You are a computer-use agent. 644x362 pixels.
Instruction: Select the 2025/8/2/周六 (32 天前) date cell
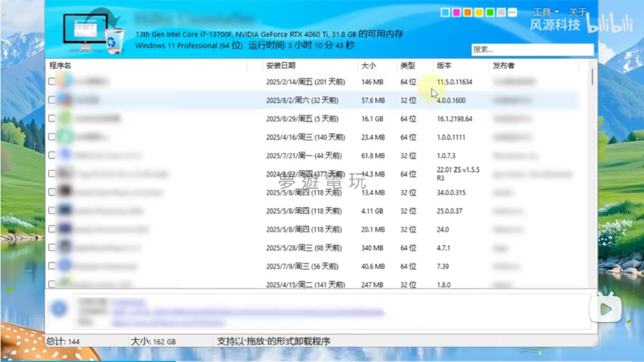(x=302, y=100)
